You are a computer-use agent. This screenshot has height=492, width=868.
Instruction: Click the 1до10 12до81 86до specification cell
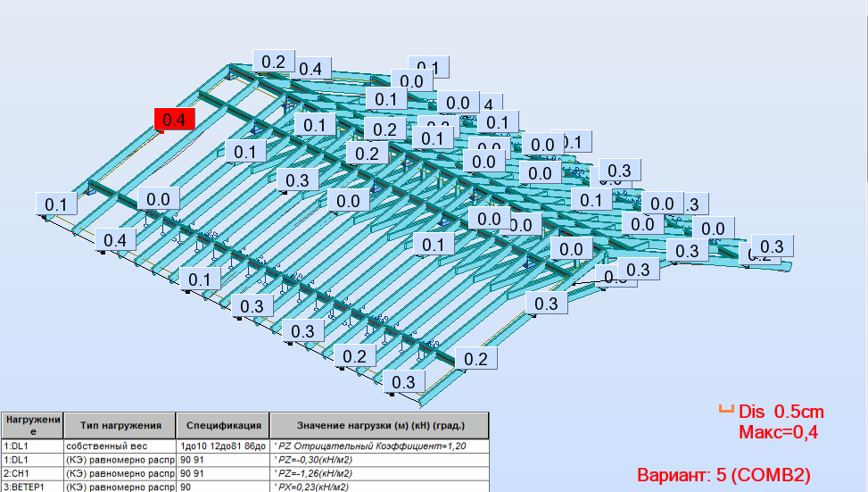pos(222,446)
